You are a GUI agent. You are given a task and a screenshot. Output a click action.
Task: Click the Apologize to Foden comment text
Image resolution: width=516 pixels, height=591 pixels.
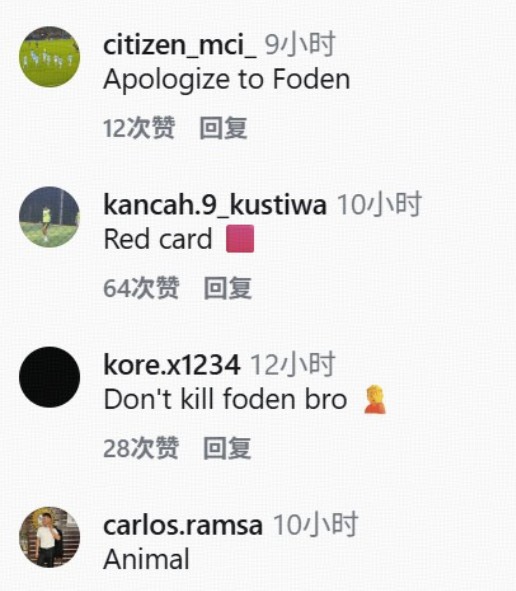tap(227, 80)
